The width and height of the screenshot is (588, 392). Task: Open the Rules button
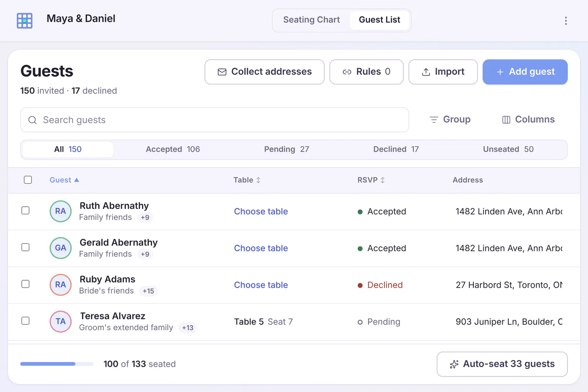tap(367, 72)
